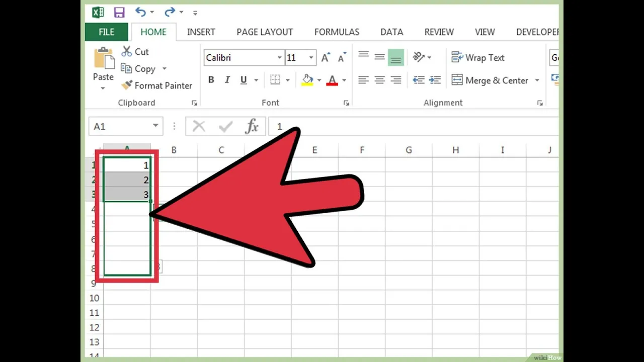
Task: Click the Excel application icon
Action: point(98,13)
